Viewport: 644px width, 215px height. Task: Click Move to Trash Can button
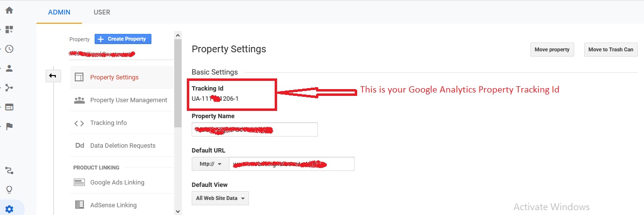[x=611, y=49]
